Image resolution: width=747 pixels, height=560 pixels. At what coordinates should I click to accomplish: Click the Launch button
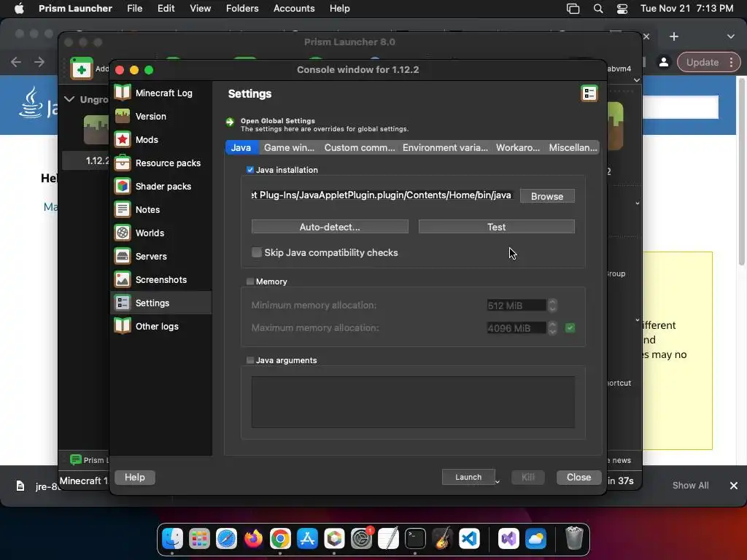point(468,477)
